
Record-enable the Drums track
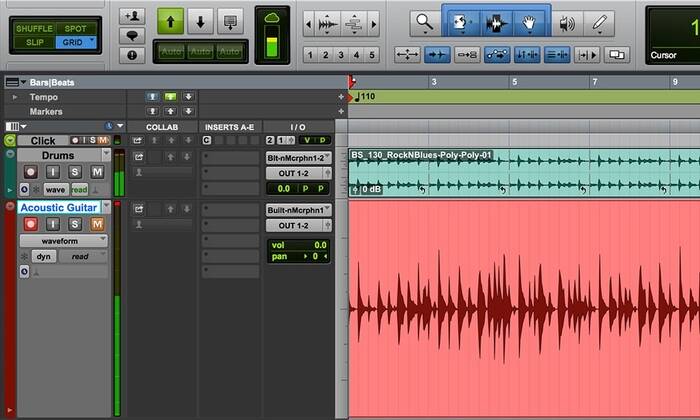29,172
